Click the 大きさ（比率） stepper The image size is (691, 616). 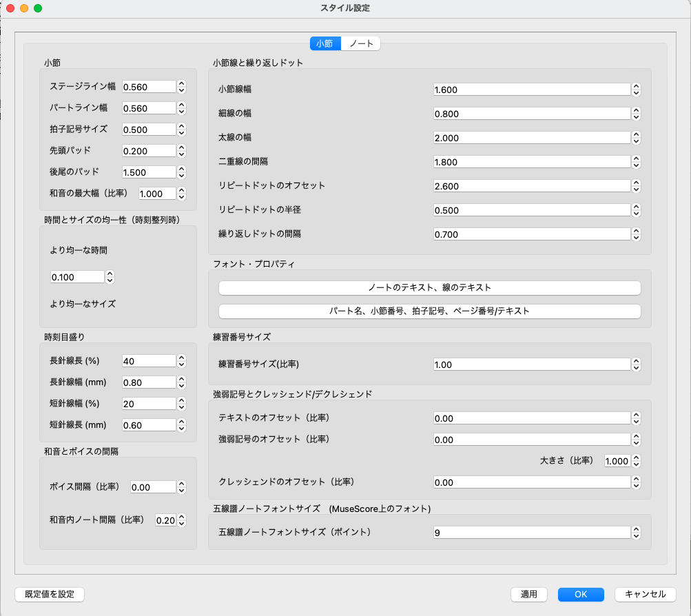[x=637, y=461]
